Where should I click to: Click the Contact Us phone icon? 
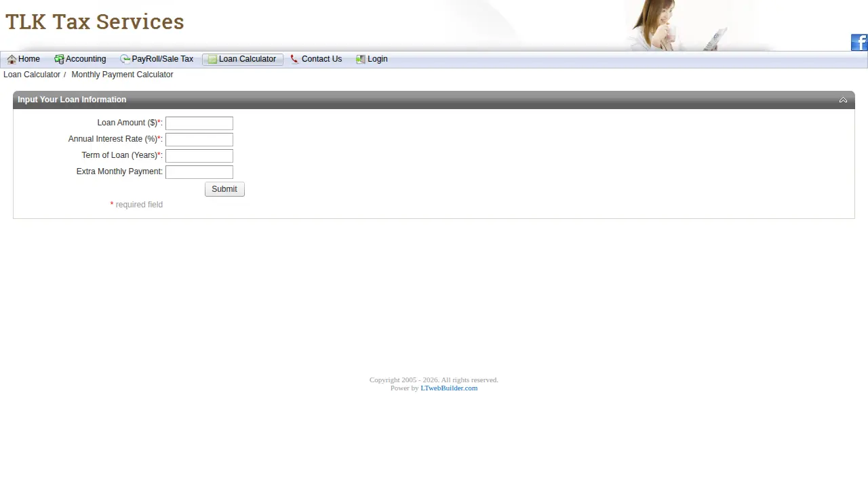(x=294, y=60)
